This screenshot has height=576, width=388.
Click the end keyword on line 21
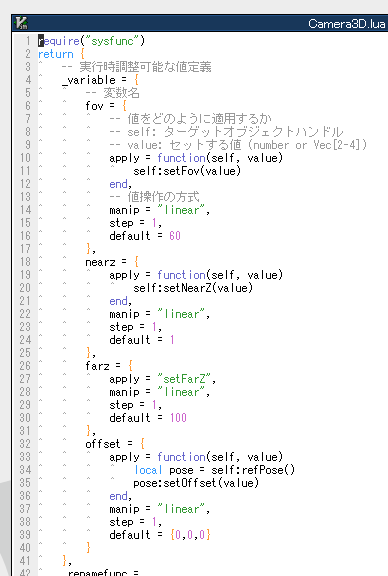click(118, 301)
